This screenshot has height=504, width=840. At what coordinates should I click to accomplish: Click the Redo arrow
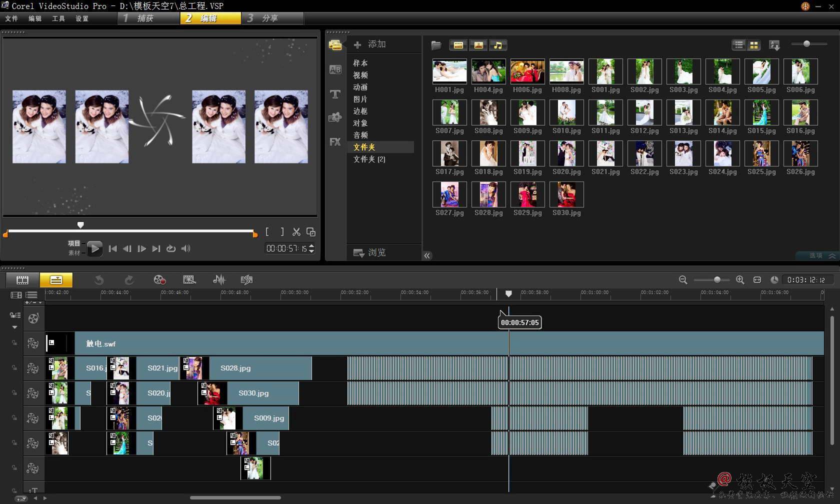(x=129, y=280)
